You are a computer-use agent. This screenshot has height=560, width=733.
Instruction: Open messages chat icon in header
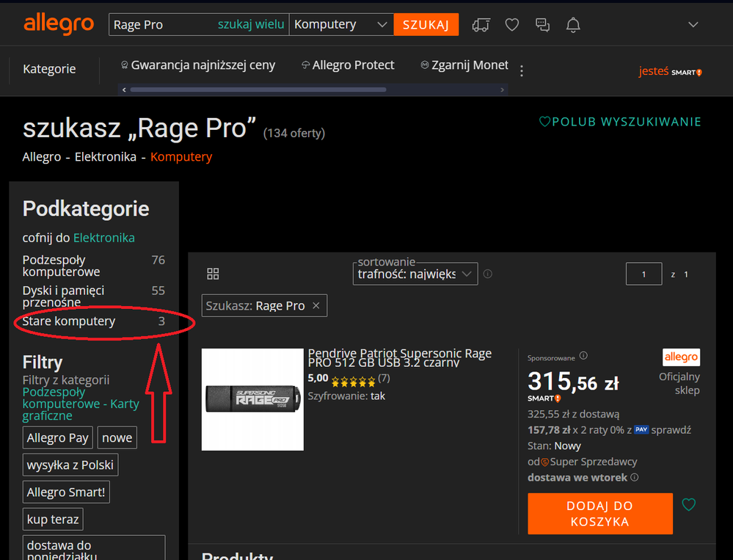[x=542, y=25]
